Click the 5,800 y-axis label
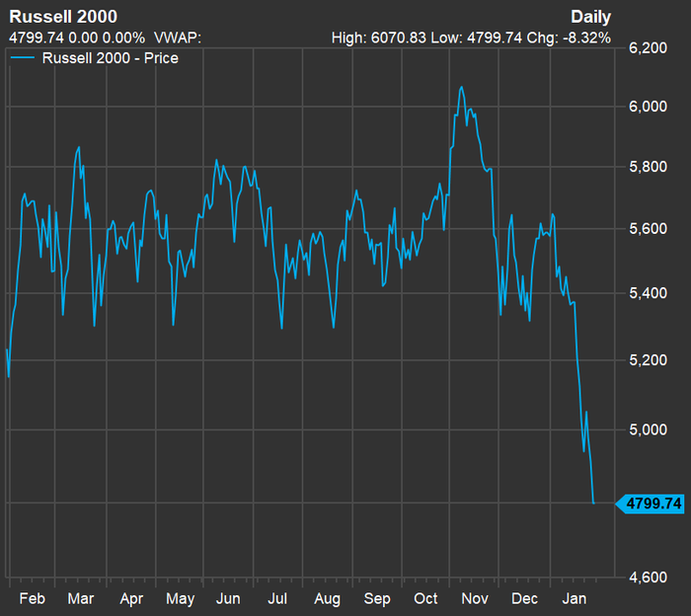The height and width of the screenshot is (616, 691). (x=648, y=167)
